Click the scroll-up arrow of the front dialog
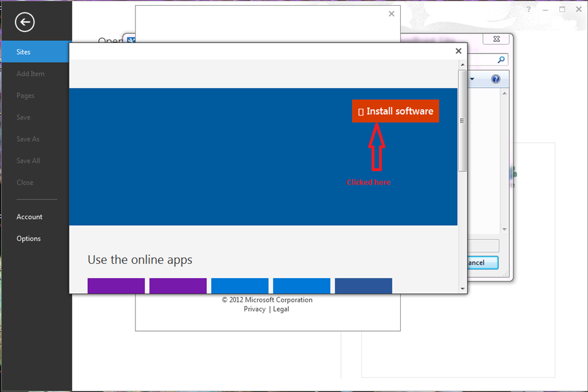This screenshot has width=588, height=392. point(462,64)
